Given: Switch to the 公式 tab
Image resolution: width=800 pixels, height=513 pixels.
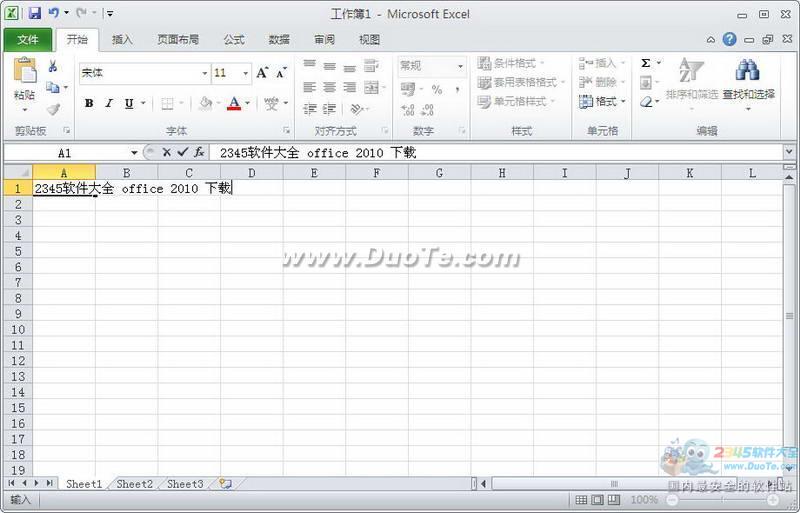Looking at the screenshot, I should (234, 40).
